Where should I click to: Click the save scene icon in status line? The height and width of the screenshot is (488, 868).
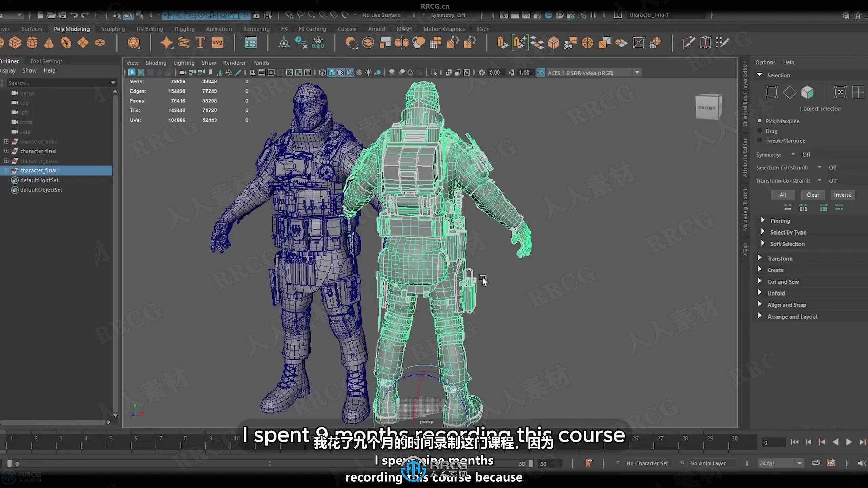[63, 15]
